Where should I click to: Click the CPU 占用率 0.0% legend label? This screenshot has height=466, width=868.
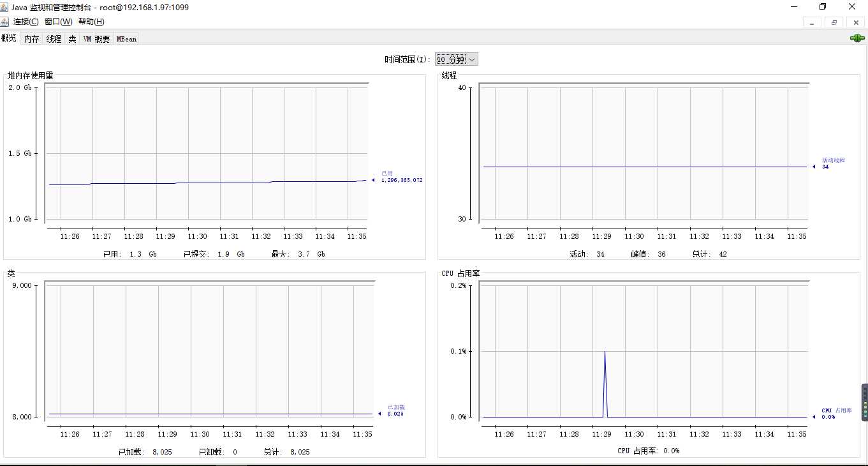pyautogui.click(x=836, y=414)
